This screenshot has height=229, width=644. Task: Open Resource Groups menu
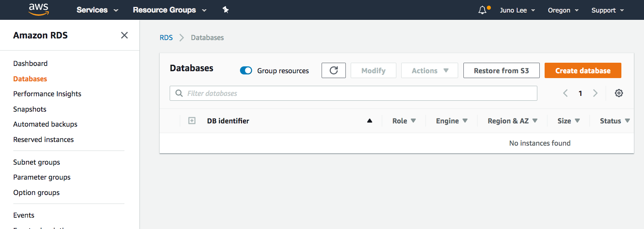[170, 10]
